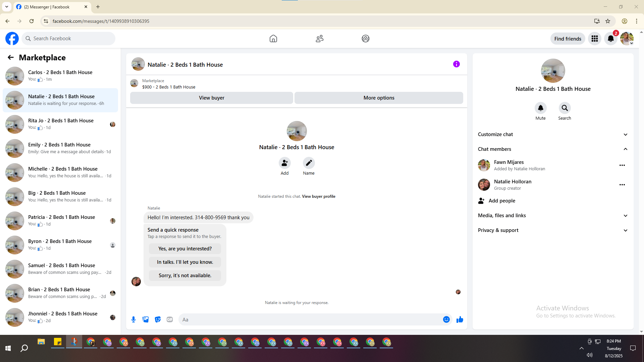Open options for Fawn Mijares
Viewport: 644px width, 362px height.
point(622,165)
